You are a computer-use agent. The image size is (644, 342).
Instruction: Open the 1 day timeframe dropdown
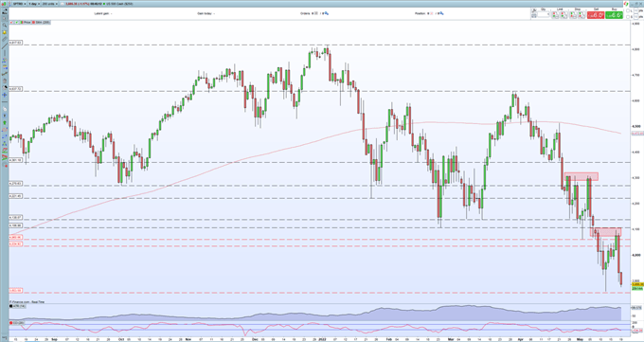click(34, 4)
